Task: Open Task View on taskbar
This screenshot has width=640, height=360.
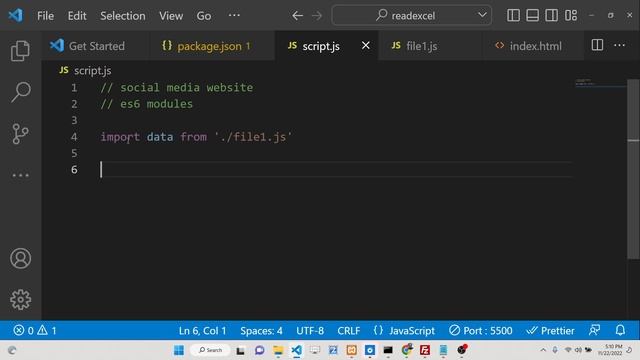Action: (x=240, y=350)
